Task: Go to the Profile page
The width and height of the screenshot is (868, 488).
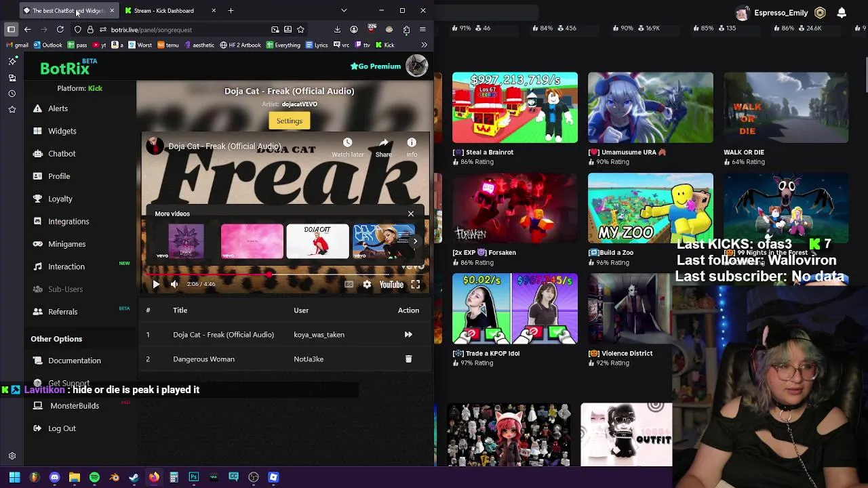Action: click(x=59, y=176)
